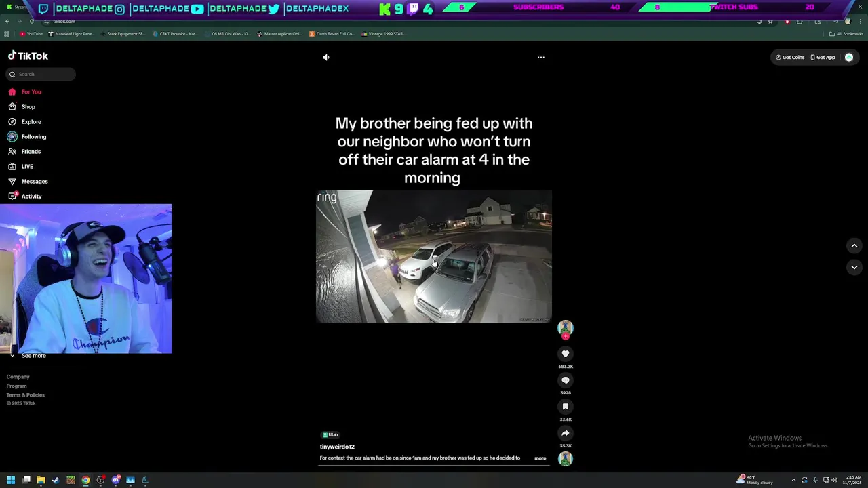This screenshot has width=868, height=488.
Task: Bookmark this page with star icon
Action: [x=770, y=22]
